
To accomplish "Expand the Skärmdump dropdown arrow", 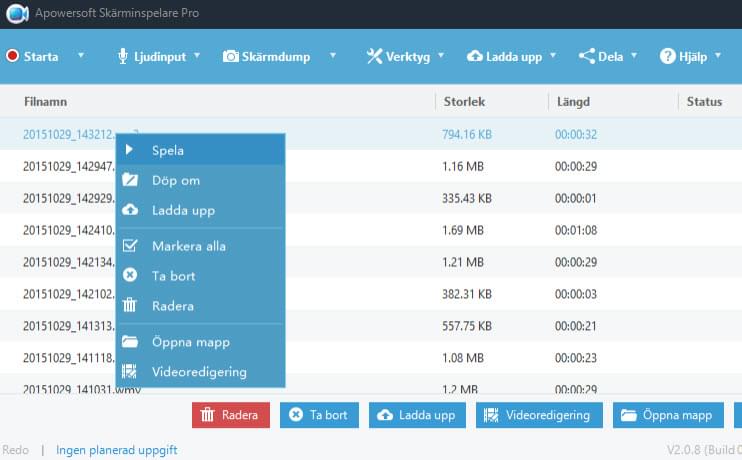I will point(333,56).
